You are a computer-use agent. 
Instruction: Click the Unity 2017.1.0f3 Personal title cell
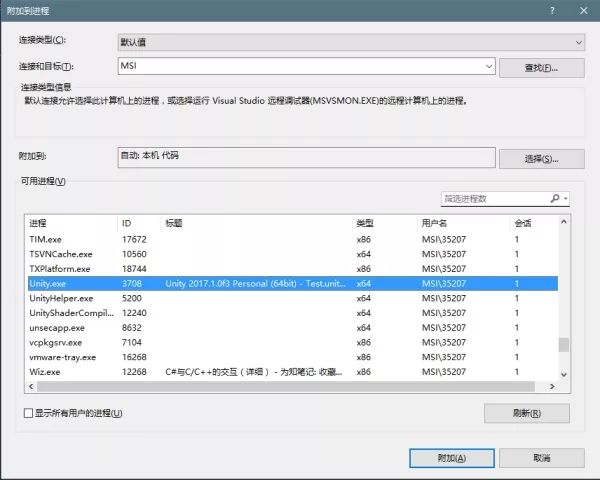[x=255, y=284]
